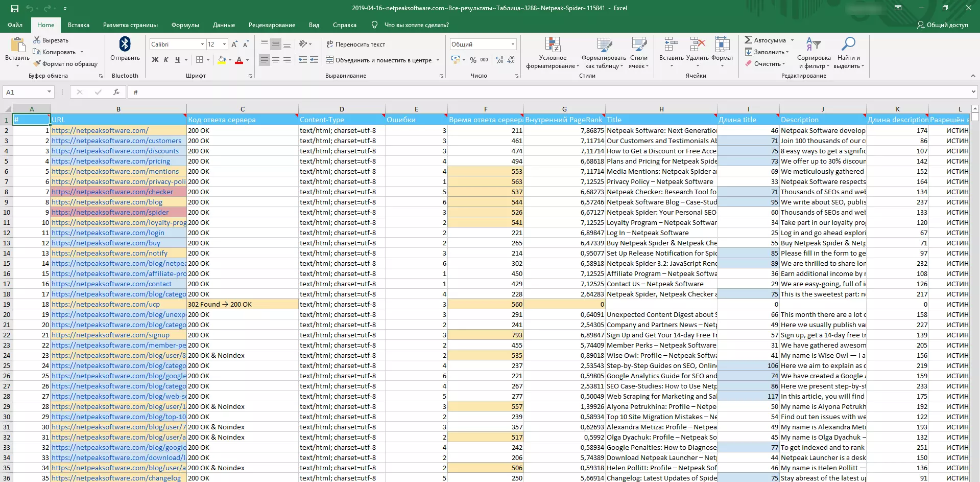Toggle italic (К) formatting

point(166,60)
